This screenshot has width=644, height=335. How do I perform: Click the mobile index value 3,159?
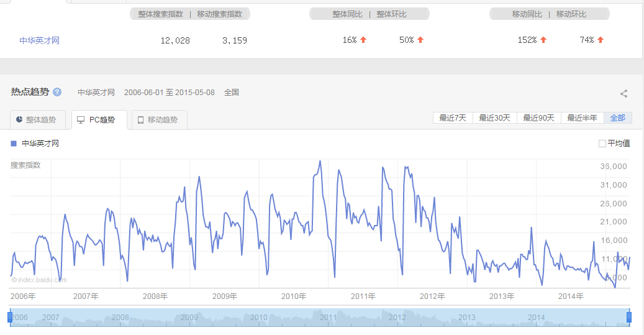click(x=235, y=40)
